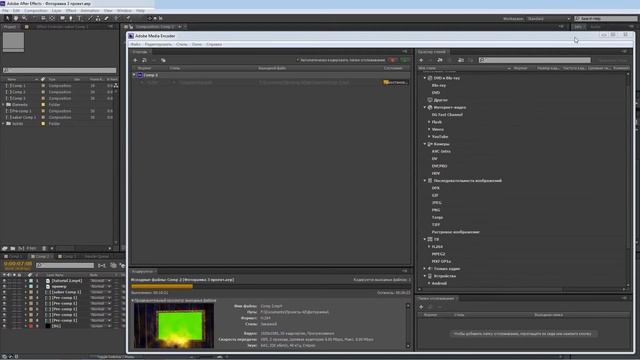Click the composition mini-flowchart icon in timeline
The width and height of the screenshot is (640, 360).
[x=102, y=266]
